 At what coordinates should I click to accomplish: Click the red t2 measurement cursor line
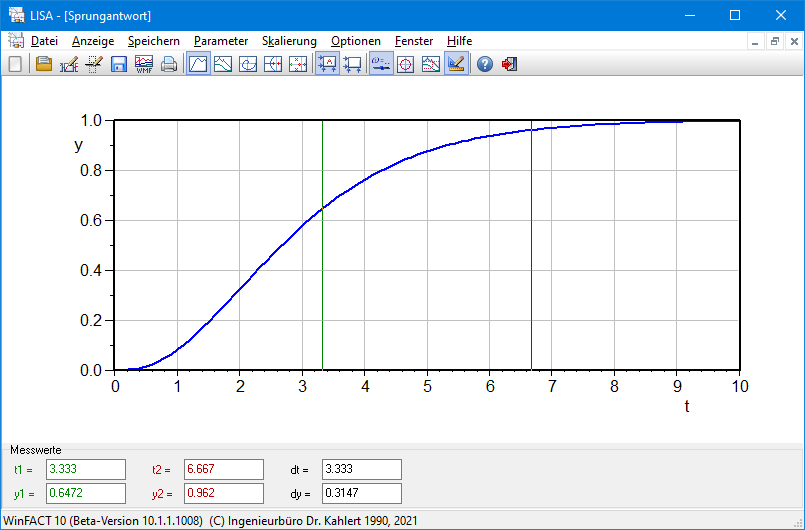[x=531, y=247]
